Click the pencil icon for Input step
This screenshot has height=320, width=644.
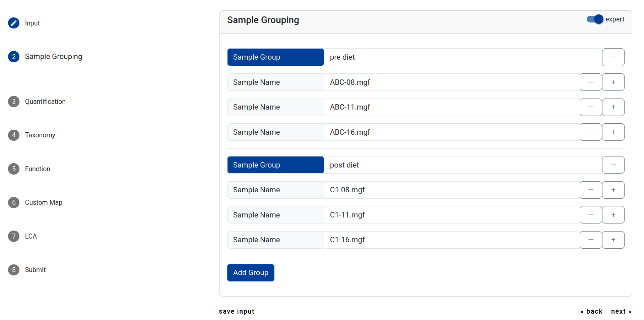pos(14,23)
